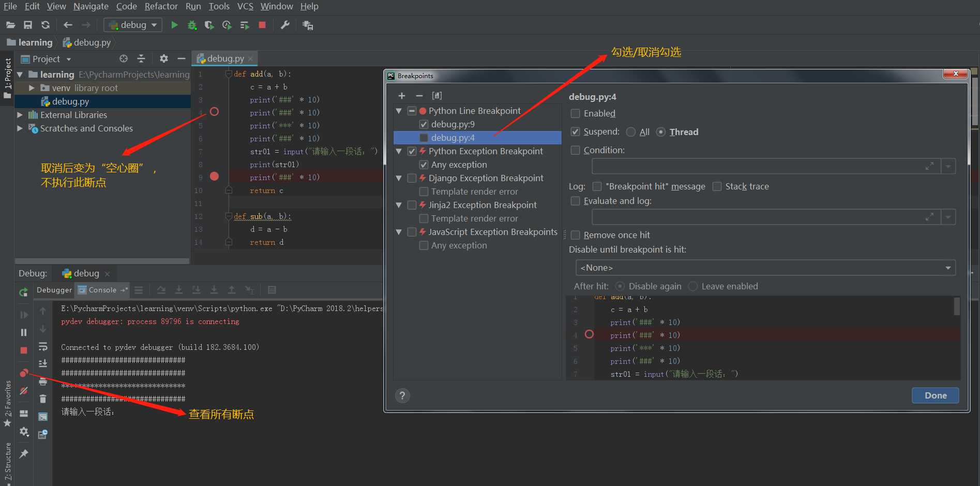
Task: Click the Save All disk icon
Action: click(28, 25)
